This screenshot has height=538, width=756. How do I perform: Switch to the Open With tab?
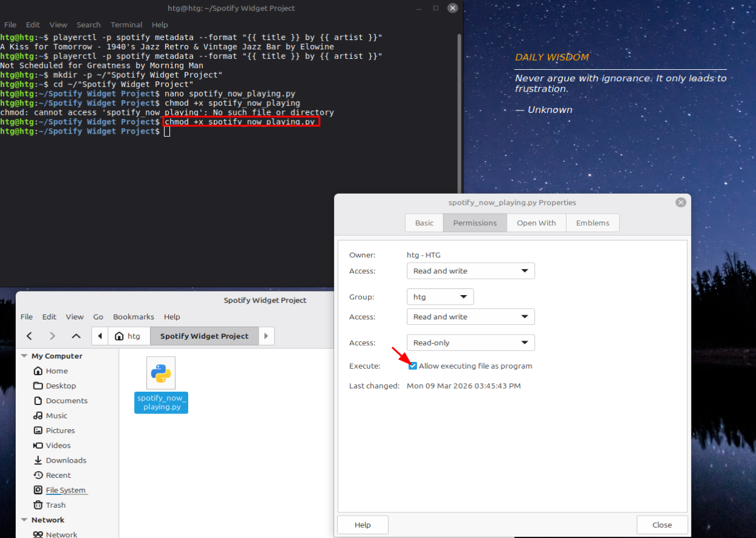536,223
